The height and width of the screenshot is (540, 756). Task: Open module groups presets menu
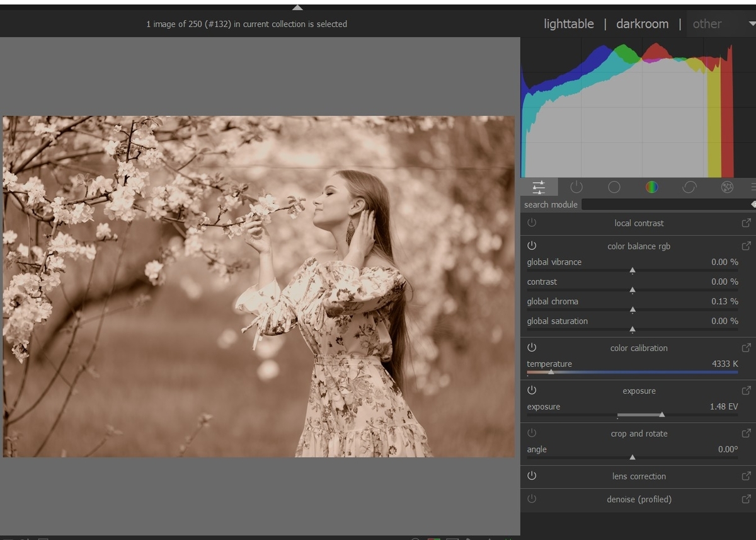click(752, 187)
